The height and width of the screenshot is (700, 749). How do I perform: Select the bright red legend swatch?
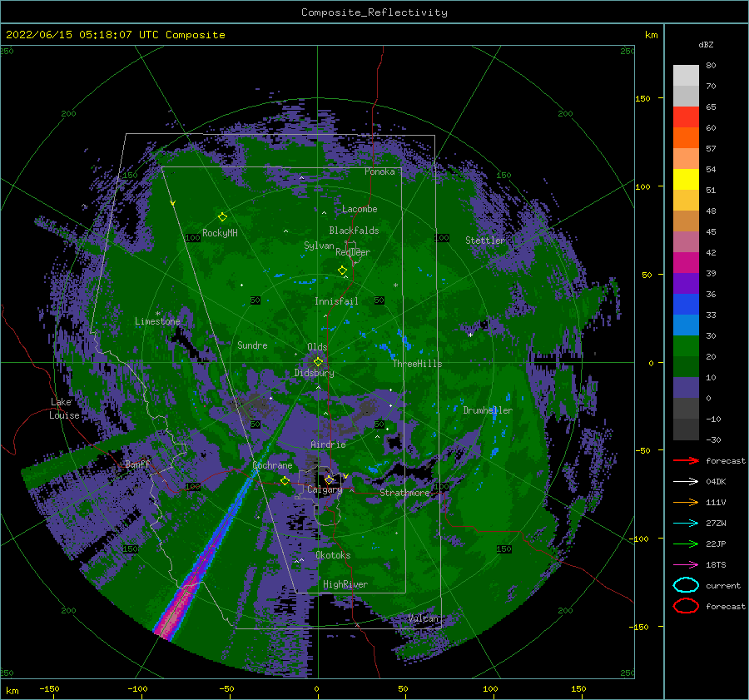tap(686, 117)
